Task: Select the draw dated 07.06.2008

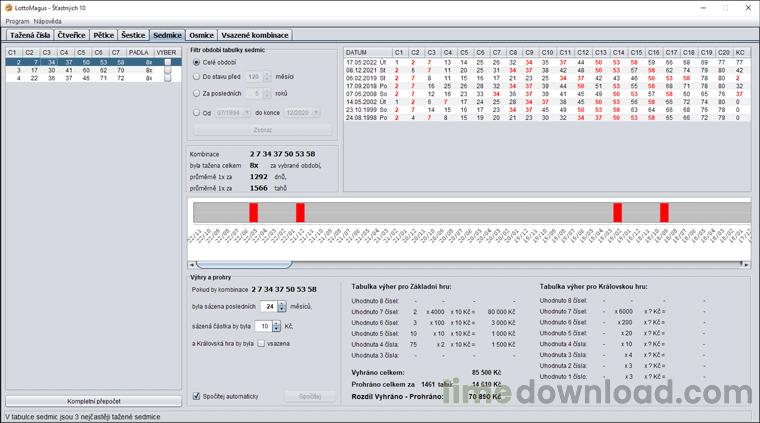Action: click(547, 94)
